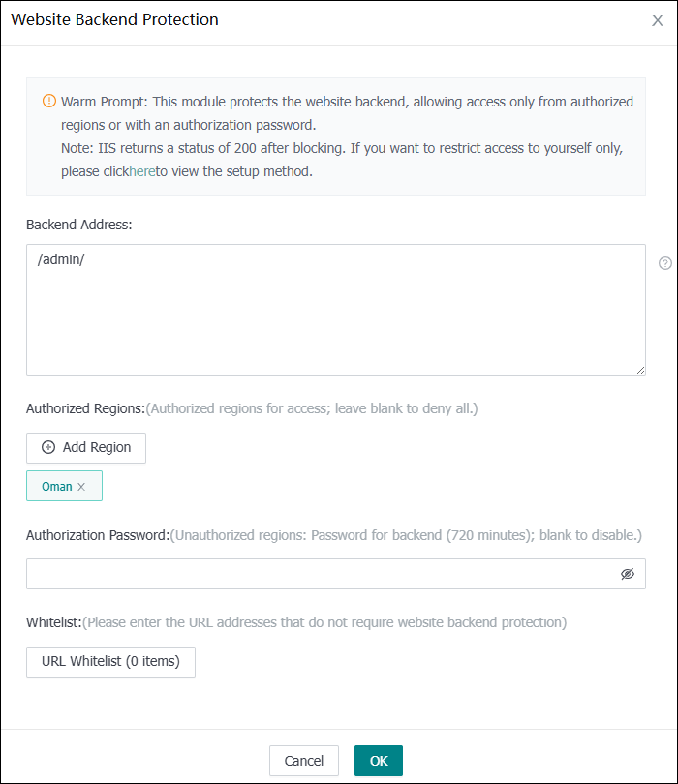Click the plus icon in Add Region
Image resolution: width=678 pixels, height=784 pixels.
(x=48, y=447)
